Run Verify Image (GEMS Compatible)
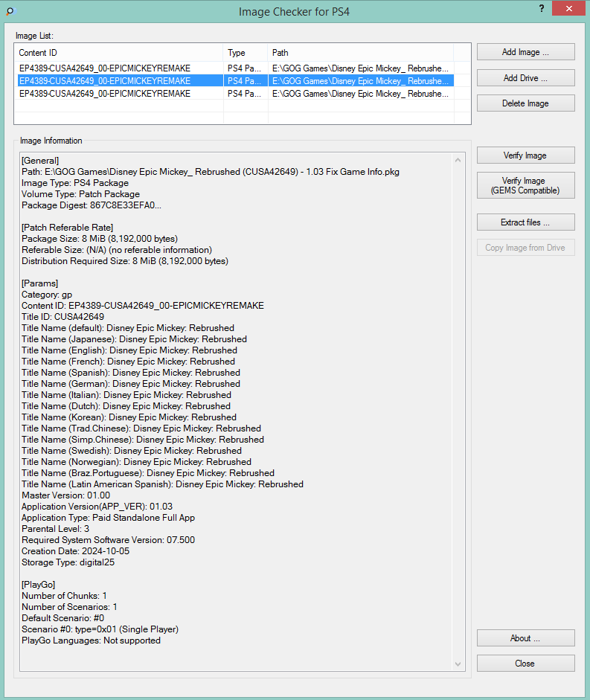Viewport: 590px width, 700px height. (526, 185)
